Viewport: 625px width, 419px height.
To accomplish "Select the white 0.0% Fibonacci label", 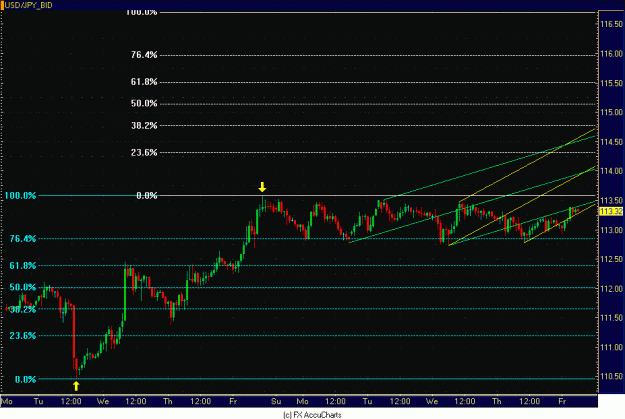I will 147,195.
